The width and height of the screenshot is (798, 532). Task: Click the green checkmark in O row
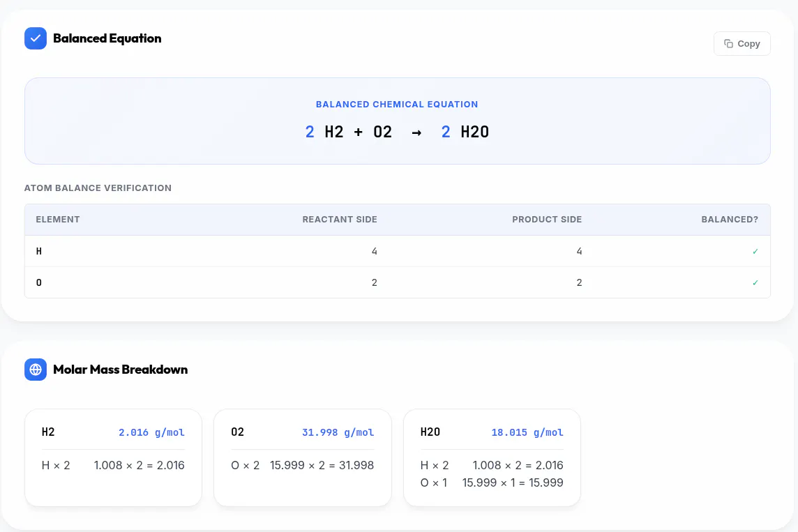(755, 283)
